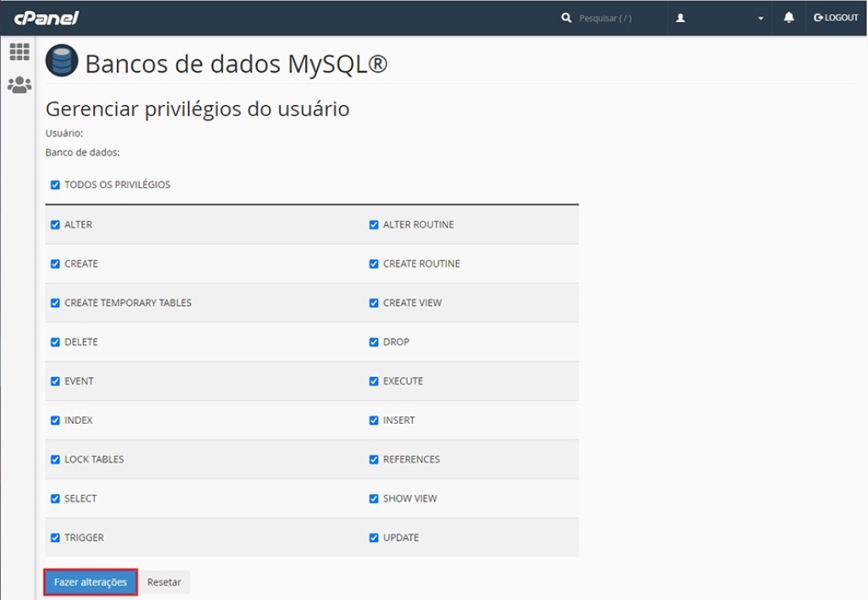Click the Fazer alterações button
The height and width of the screenshot is (600, 868).
click(x=90, y=582)
